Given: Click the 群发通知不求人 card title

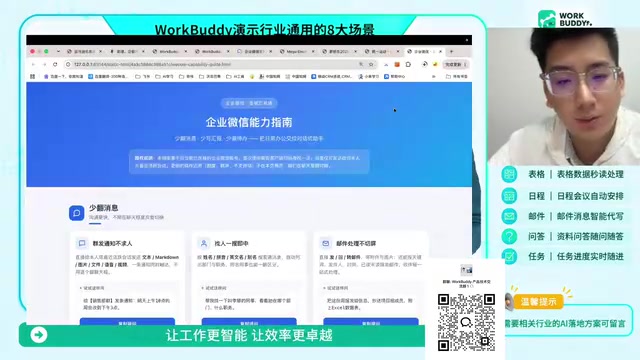Looking at the screenshot, I should pos(112,243).
